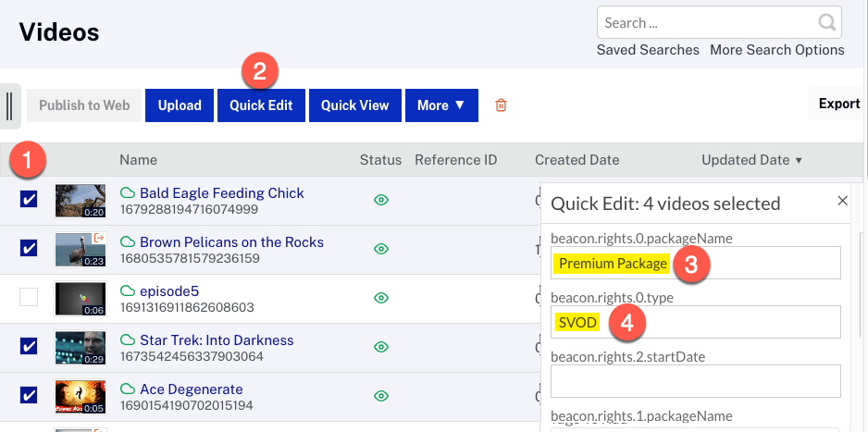The width and height of the screenshot is (868, 432).
Task: Uncheck the Bald Eagle Feeding Chick checkbox
Action: (x=29, y=199)
